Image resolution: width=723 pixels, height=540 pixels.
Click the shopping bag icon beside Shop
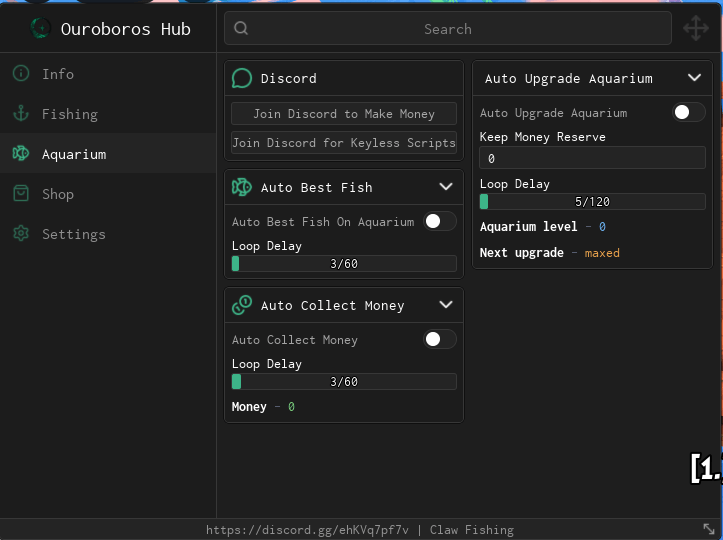click(21, 194)
